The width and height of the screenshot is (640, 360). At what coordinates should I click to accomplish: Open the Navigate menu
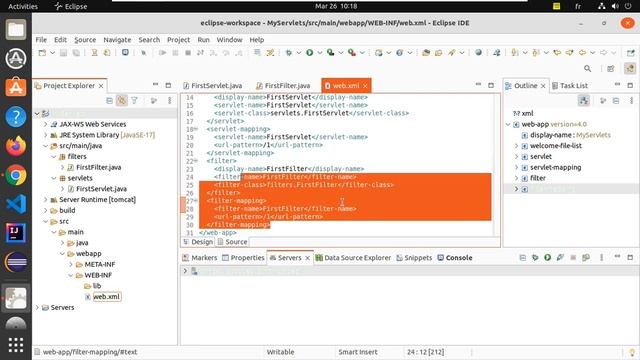(117, 40)
